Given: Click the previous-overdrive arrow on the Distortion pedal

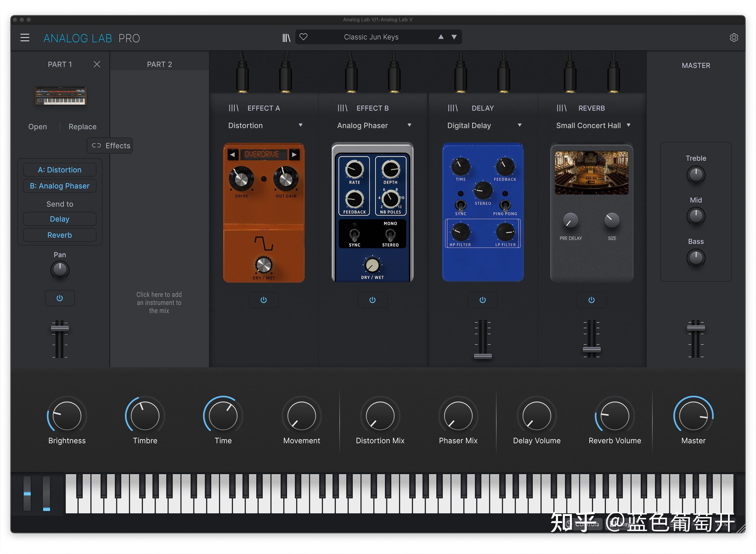Looking at the screenshot, I should pos(233,155).
